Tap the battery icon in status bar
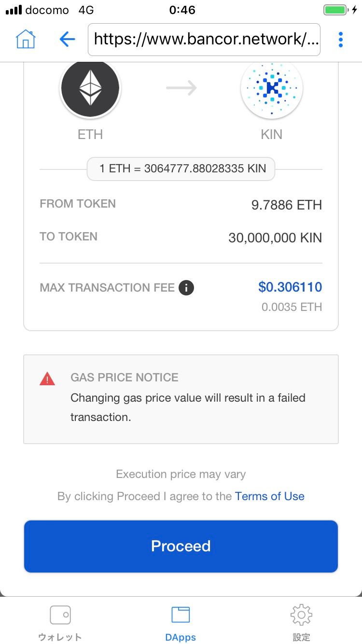This screenshot has height=644, width=362. [x=336, y=10]
